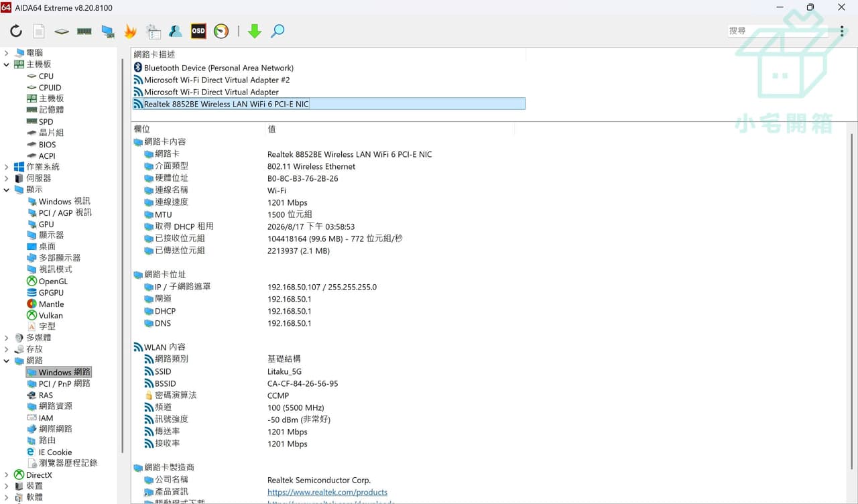Viewport: 858px width, 504px height.
Task: Open the IE Cookie tree entry
Action: coord(55,452)
